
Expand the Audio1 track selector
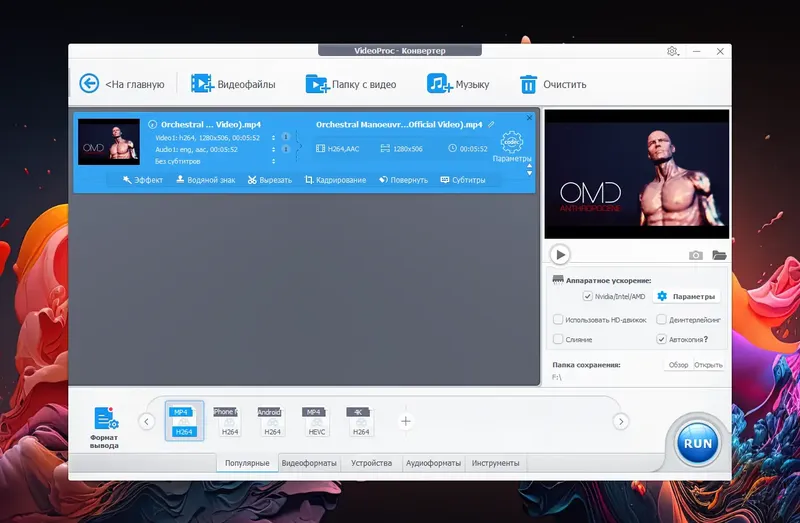tap(273, 150)
